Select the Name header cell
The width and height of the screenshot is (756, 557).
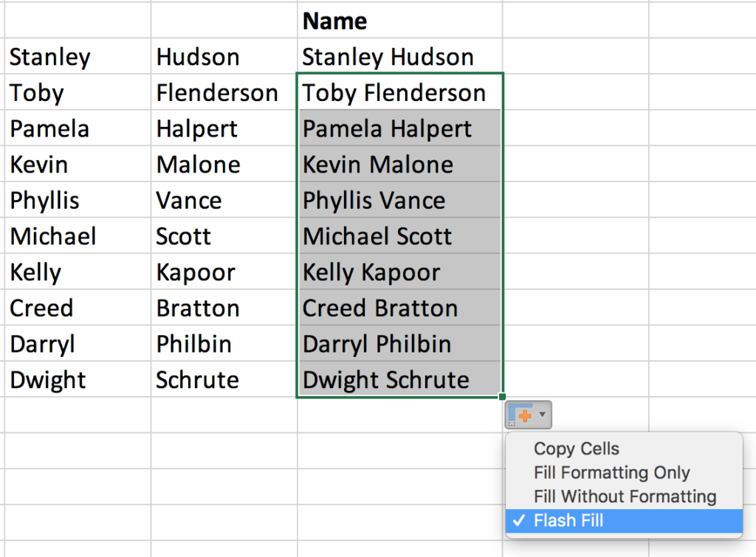coord(399,21)
